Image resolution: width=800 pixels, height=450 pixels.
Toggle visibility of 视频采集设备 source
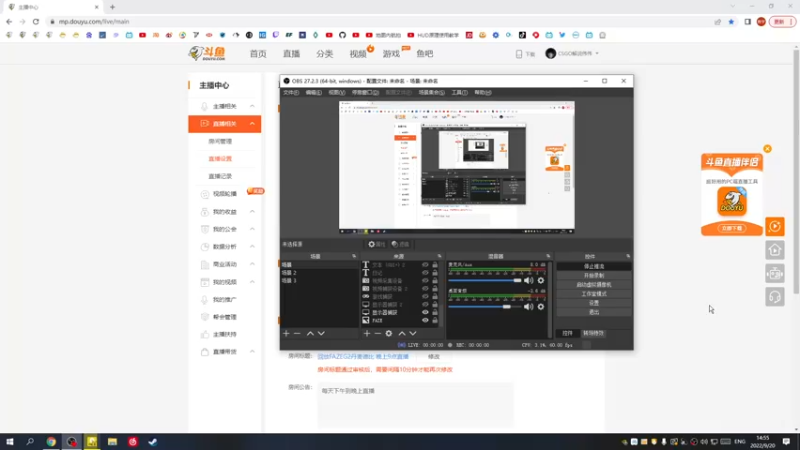point(425,281)
